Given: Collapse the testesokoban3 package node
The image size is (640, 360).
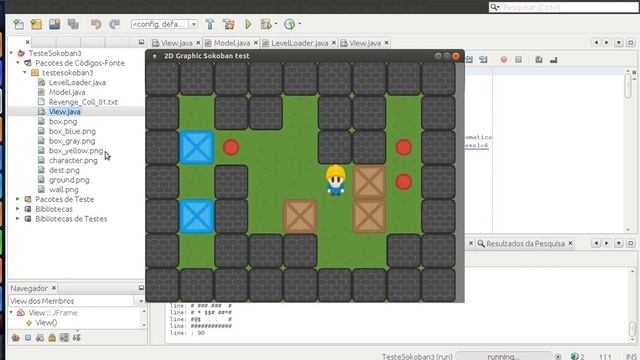Looking at the screenshot, I should 24,72.
